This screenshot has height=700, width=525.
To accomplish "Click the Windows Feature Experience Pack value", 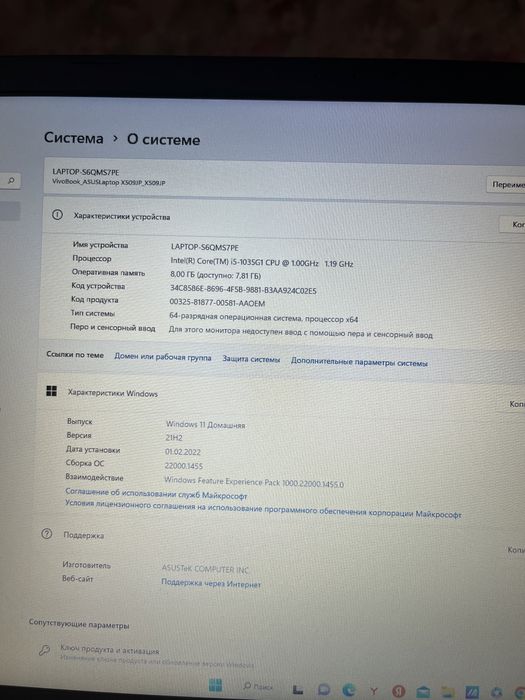I will click(x=254, y=482).
